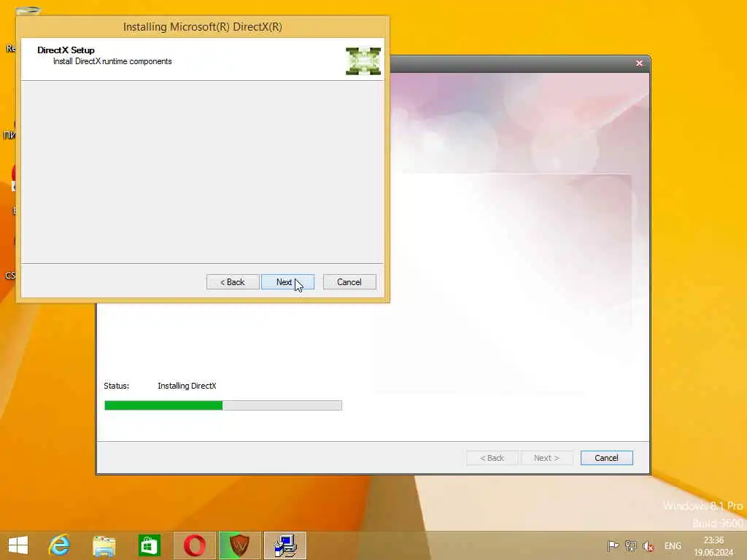Click Next in the DirectX Setup dialog
This screenshot has height=560, width=747.
click(x=287, y=282)
